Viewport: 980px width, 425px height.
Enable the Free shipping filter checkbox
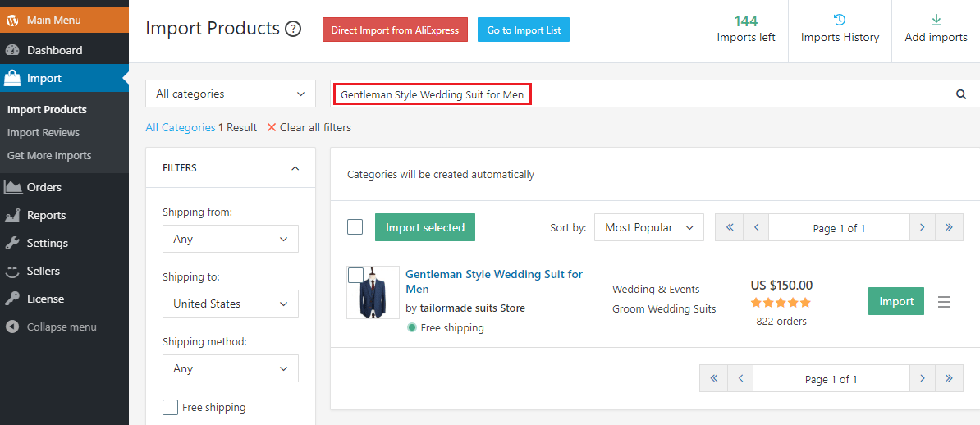click(x=171, y=407)
